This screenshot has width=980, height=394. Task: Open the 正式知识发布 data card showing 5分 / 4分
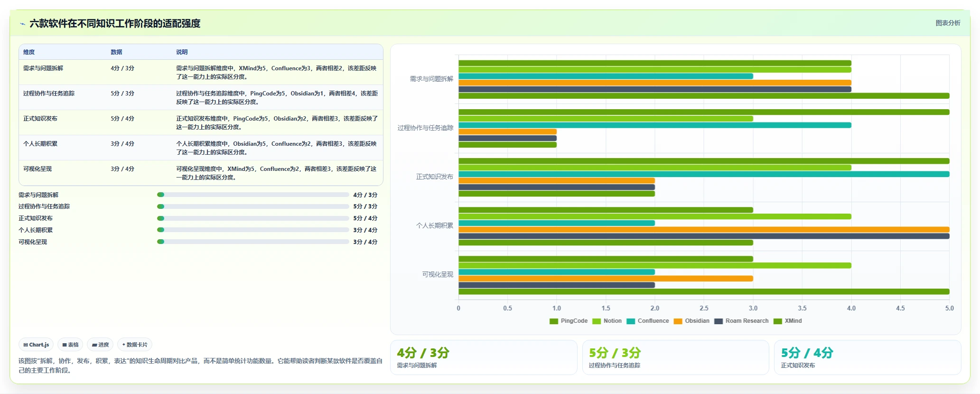coord(868,357)
